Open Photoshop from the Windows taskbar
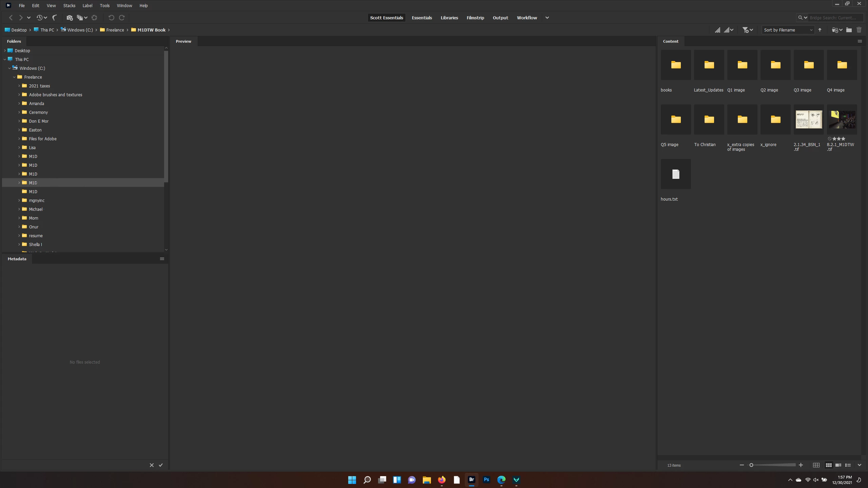This screenshot has height=488, width=868. click(x=486, y=480)
